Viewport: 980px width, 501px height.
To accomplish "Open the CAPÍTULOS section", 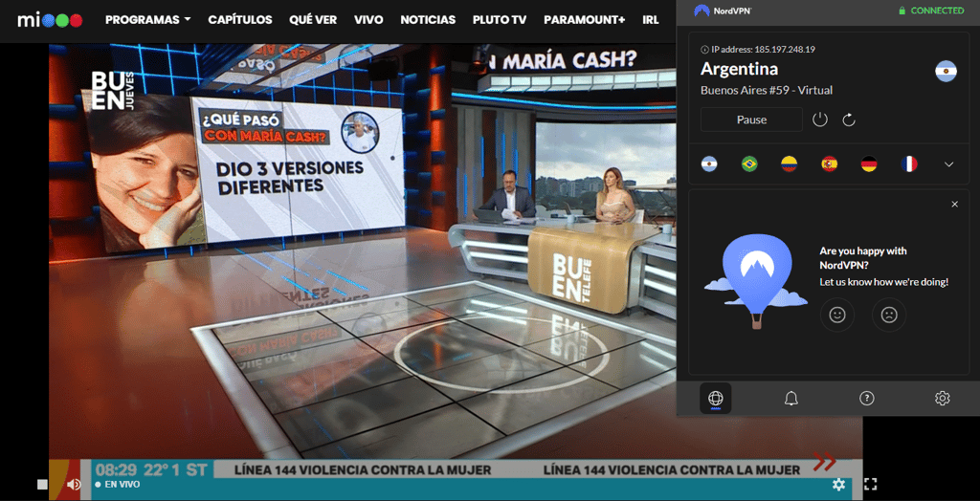I will 240,20.
